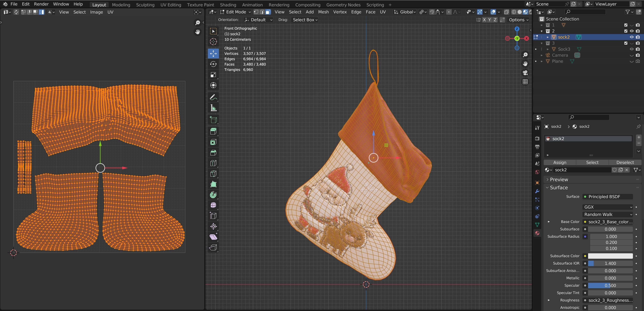
Task: Select the Add Cube tool
Action: [x=213, y=120]
